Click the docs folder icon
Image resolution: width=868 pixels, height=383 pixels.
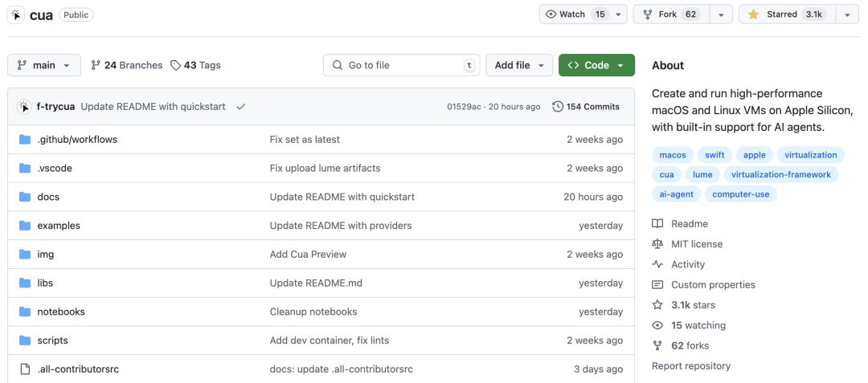(24, 197)
